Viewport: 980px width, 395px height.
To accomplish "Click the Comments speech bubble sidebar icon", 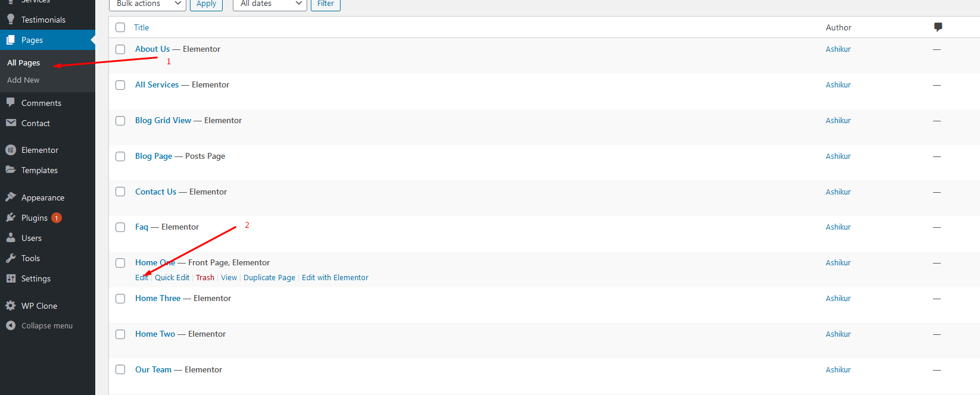I will point(11,102).
